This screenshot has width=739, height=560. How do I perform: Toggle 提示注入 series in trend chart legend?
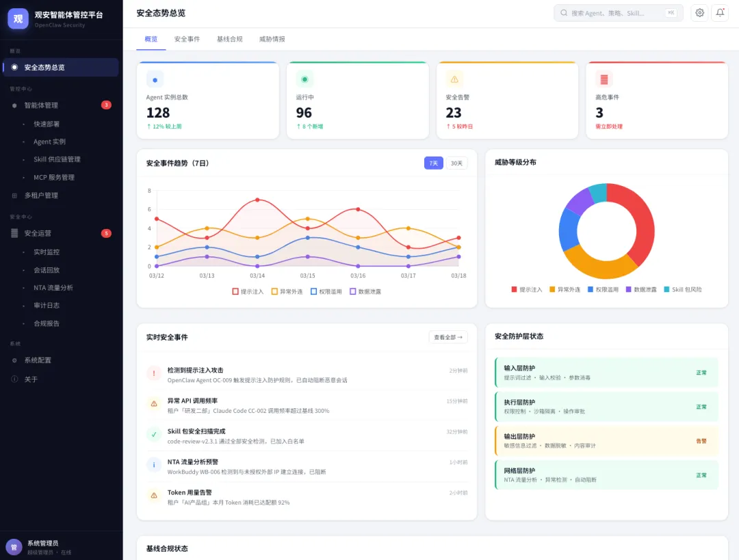pyautogui.click(x=248, y=291)
